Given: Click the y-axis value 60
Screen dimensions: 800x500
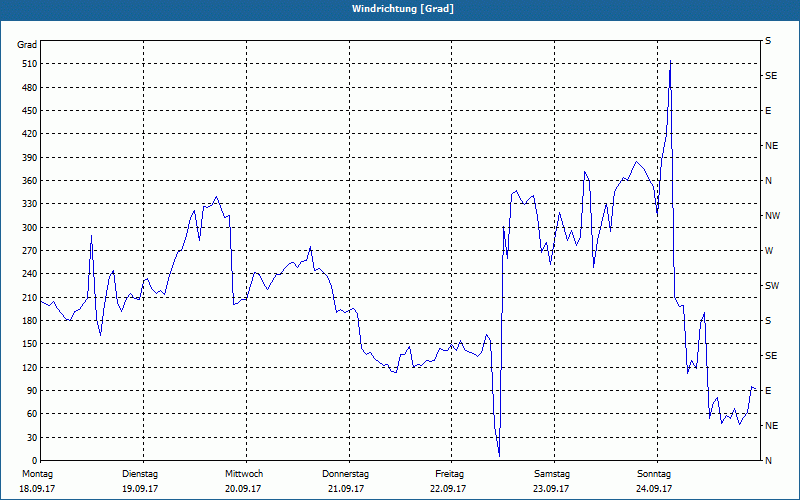Looking at the screenshot, I should point(32,414).
